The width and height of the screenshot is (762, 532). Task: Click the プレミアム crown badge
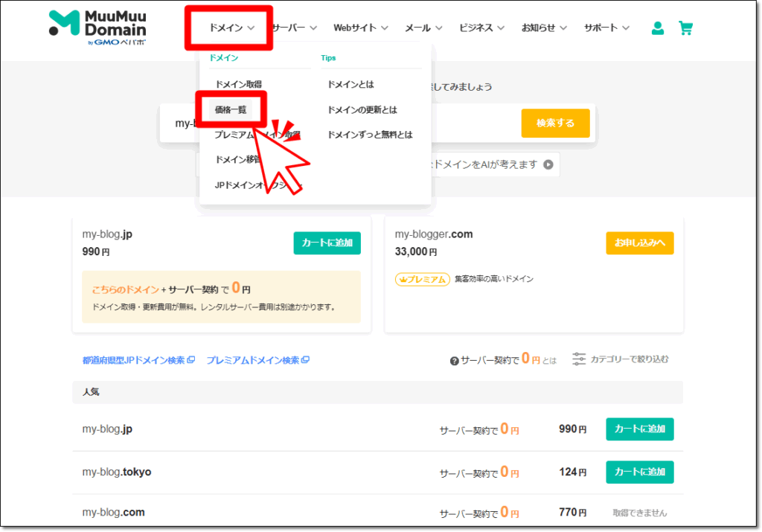[x=422, y=280]
